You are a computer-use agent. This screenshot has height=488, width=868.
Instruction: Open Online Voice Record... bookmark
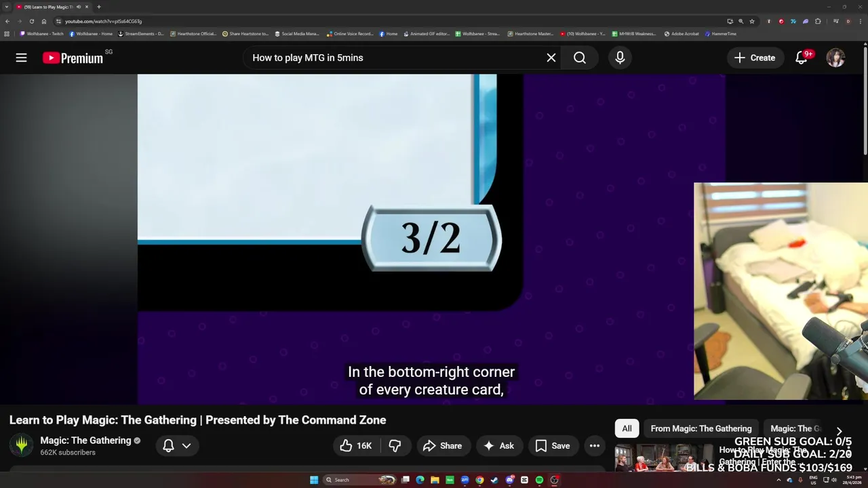(x=350, y=33)
